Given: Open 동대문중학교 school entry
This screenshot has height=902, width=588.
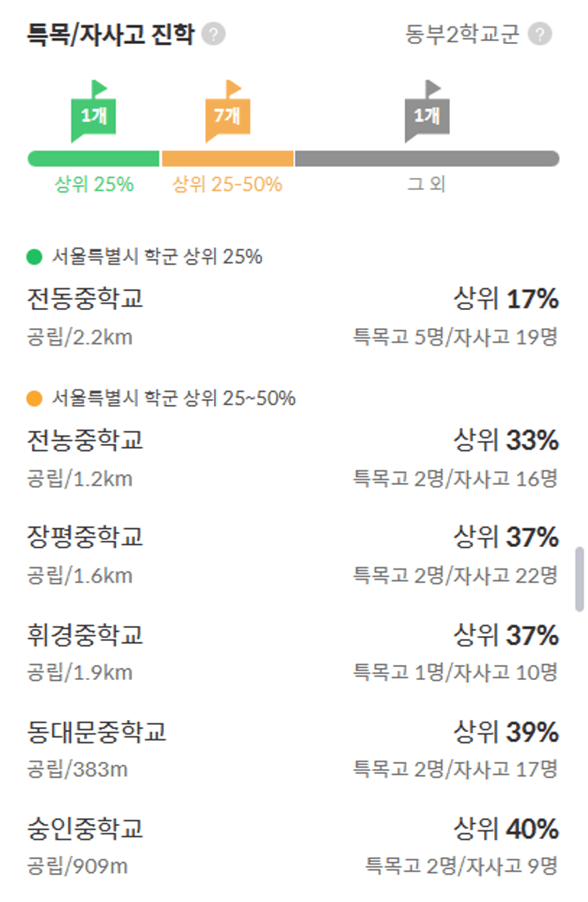Looking at the screenshot, I should click(x=292, y=748).
